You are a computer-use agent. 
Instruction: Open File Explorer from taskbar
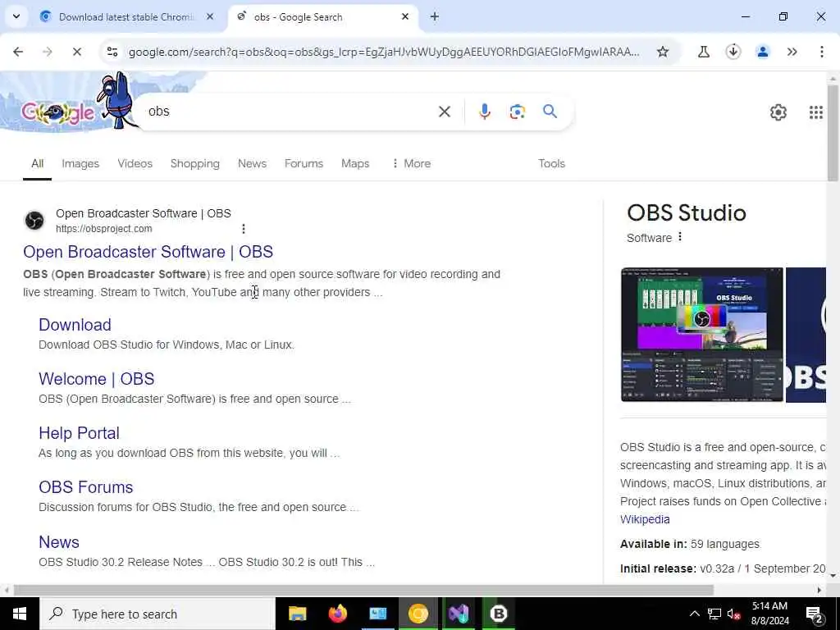click(297, 614)
